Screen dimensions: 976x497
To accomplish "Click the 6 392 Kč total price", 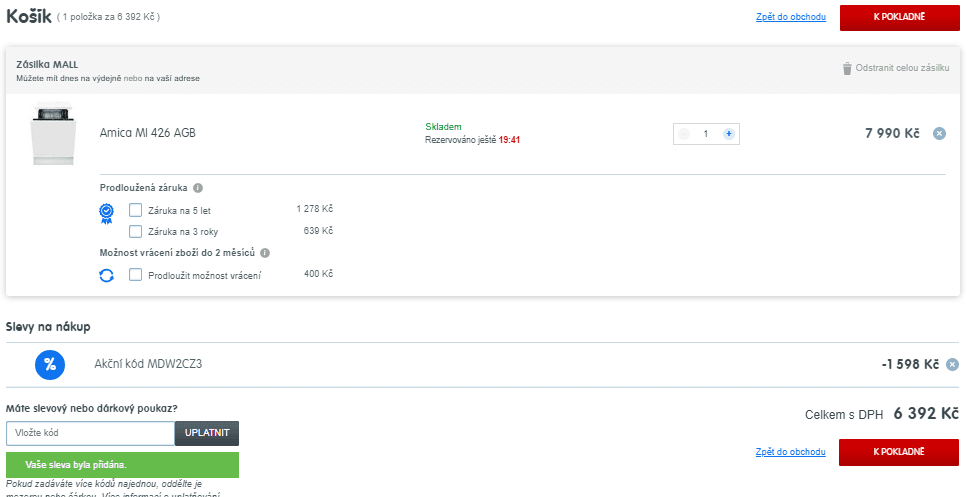I will [x=926, y=414].
